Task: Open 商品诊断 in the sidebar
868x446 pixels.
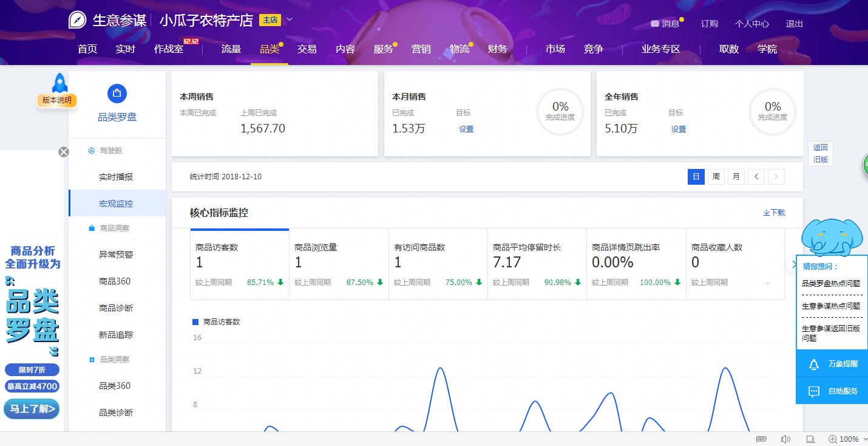Action: pyautogui.click(x=116, y=308)
